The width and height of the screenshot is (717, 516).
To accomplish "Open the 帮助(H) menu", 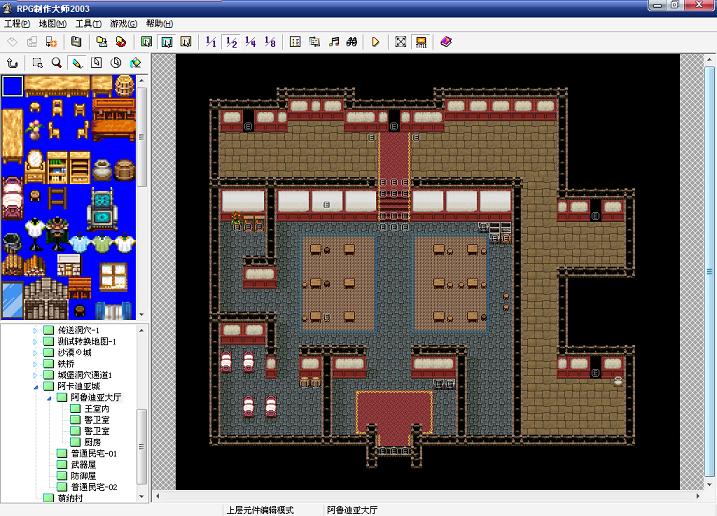I will 159,24.
